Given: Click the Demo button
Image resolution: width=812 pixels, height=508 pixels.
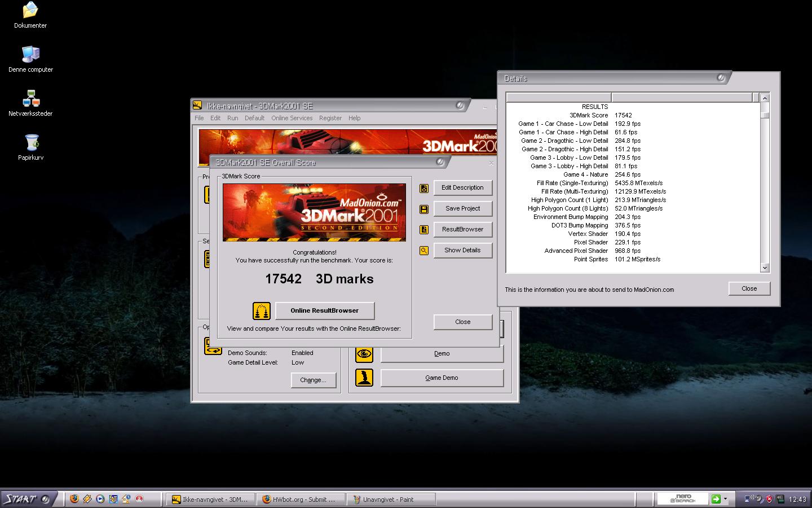Looking at the screenshot, I should click(x=442, y=354).
